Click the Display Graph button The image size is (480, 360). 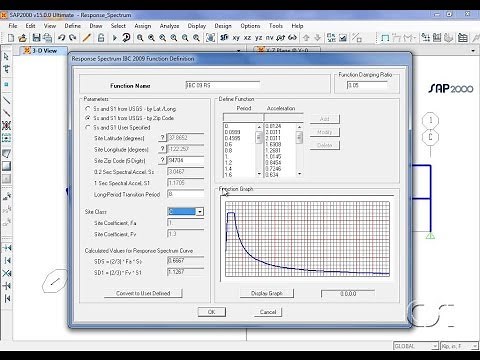(x=267, y=293)
